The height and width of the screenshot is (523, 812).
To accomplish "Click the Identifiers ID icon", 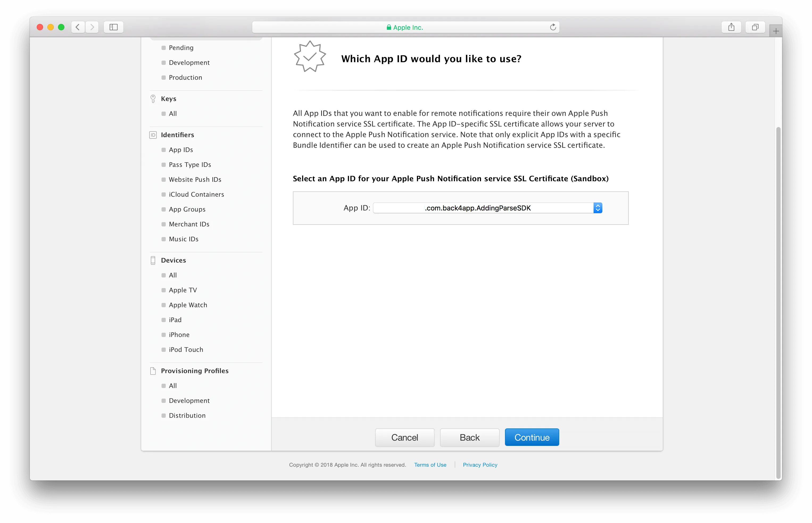I will 153,135.
